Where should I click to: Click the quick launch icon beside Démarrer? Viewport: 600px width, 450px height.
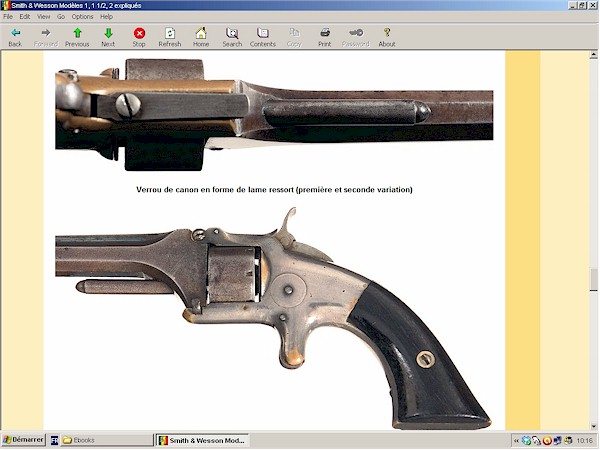coord(54,440)
